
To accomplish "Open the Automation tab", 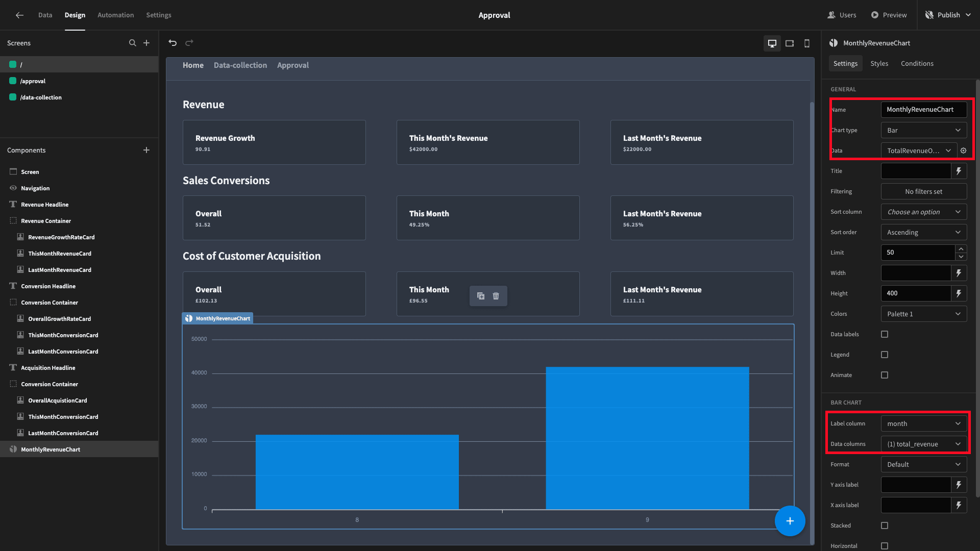I will pyautogui.click(x=115, y=15).
